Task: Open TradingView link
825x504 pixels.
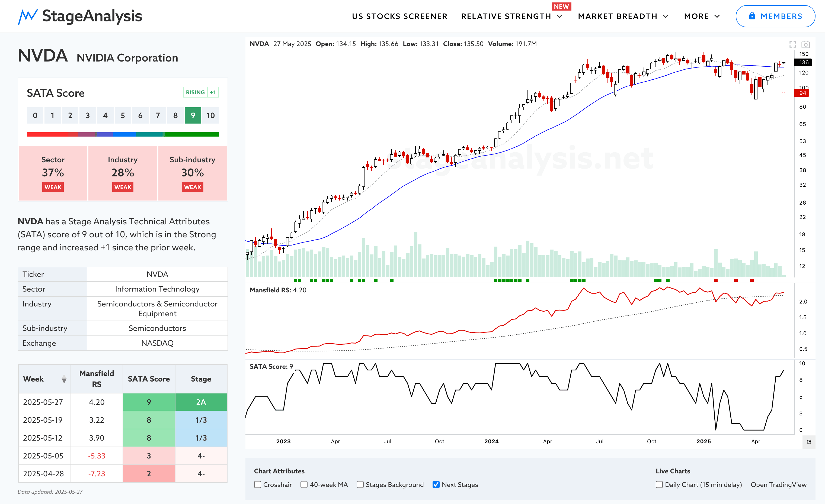Action: click(778, 484)
